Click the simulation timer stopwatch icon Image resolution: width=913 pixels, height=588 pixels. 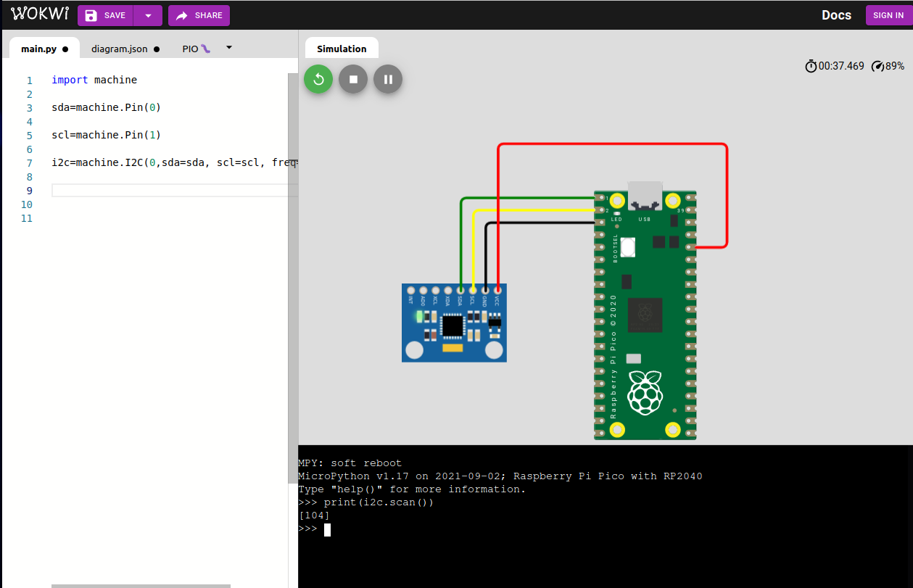[811, 66]
